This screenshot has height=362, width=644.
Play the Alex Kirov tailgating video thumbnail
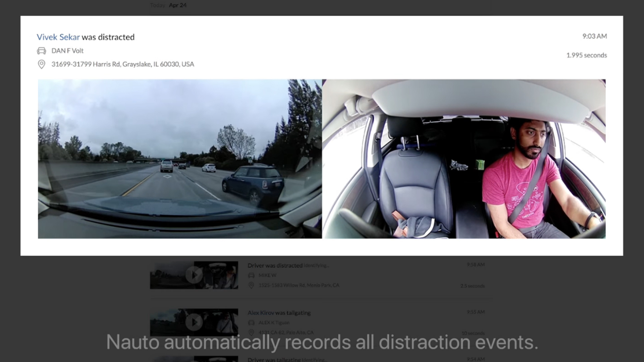pyautogui.click(x=194, y=322)
